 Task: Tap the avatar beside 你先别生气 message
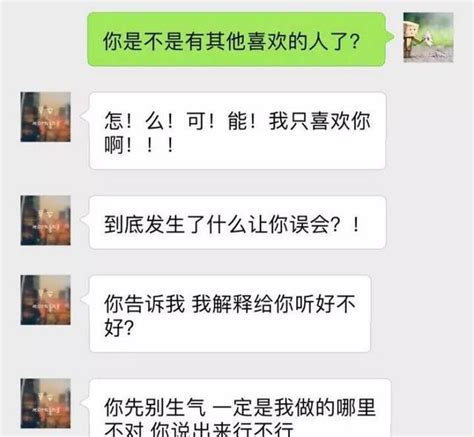(x=46, y=403)
